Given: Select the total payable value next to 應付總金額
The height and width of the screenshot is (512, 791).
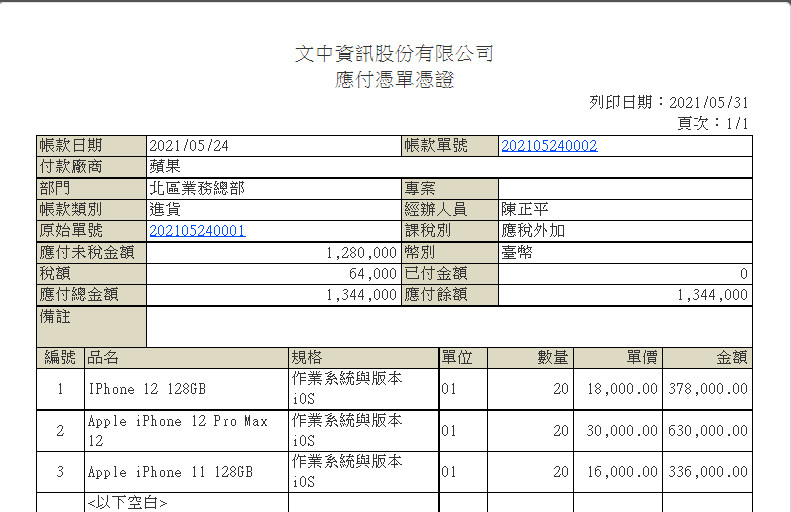Looking at the screenshot, I should pyautogui.click(x=361, y=295).
